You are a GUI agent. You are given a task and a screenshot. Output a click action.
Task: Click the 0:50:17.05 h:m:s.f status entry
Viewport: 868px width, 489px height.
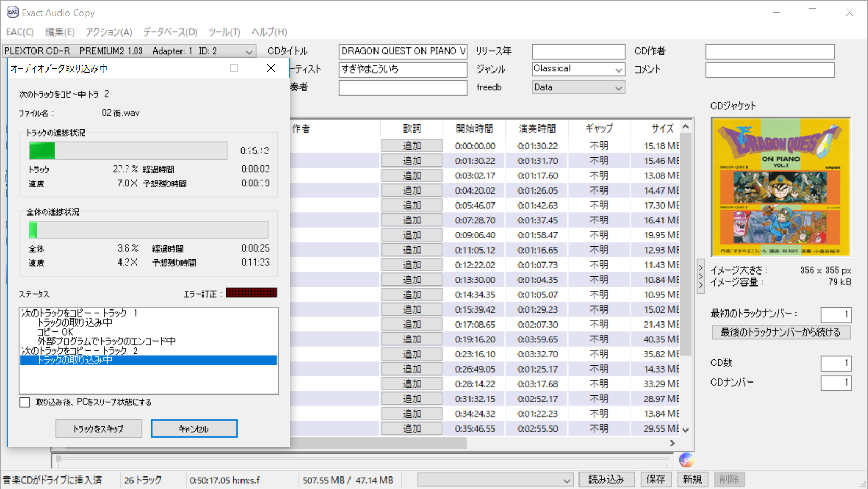(x=224, y=480)
